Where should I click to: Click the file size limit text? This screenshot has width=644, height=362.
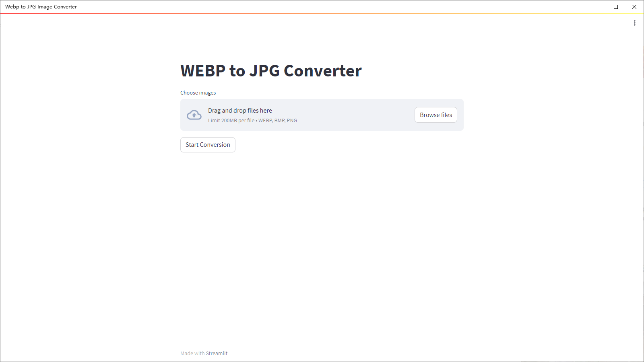[252, 121]
